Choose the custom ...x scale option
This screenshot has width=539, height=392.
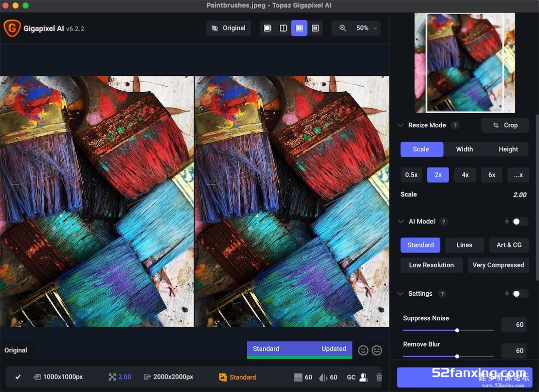pyautogui.click(x=518, y=175)
